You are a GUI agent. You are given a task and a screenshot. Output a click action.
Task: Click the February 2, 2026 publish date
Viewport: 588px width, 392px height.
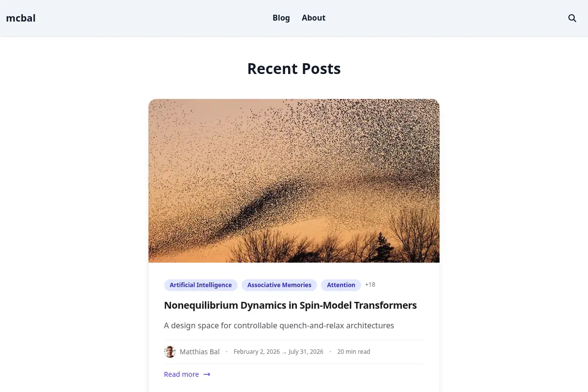[x=257, y=352]
